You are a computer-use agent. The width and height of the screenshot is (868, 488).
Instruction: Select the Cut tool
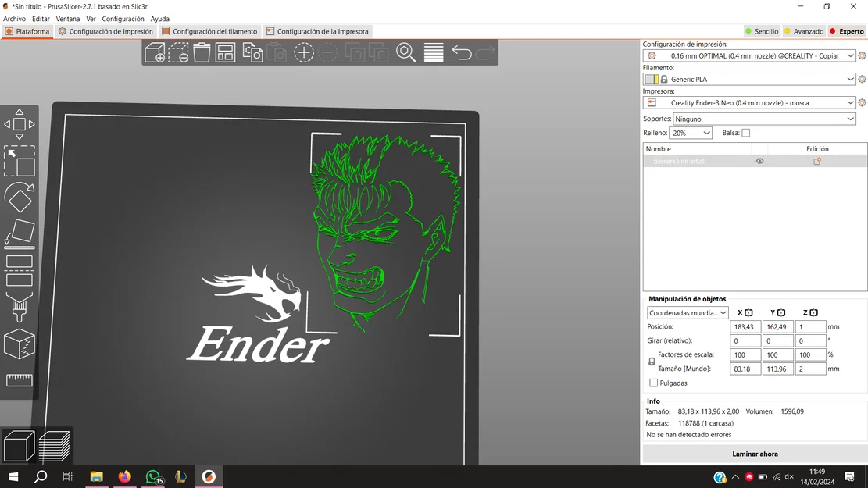(x=20, y=271)
